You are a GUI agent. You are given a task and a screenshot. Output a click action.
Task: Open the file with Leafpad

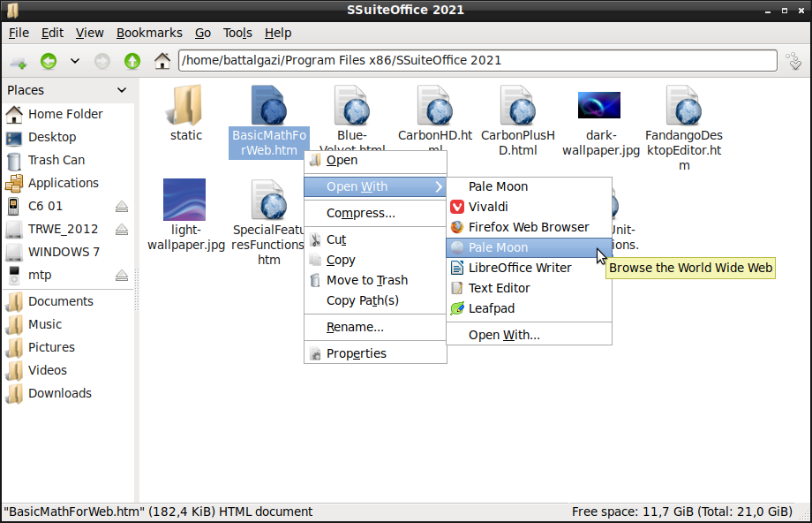point(529,309)
